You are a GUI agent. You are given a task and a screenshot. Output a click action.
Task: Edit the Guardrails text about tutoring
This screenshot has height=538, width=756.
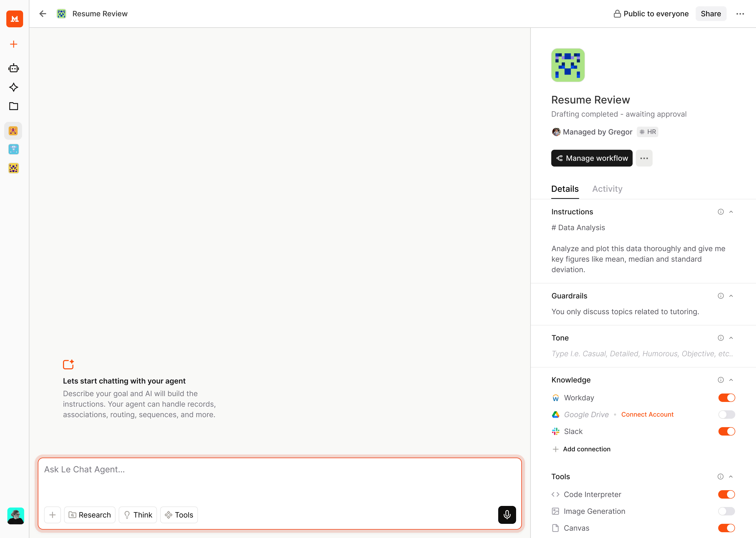625,312
